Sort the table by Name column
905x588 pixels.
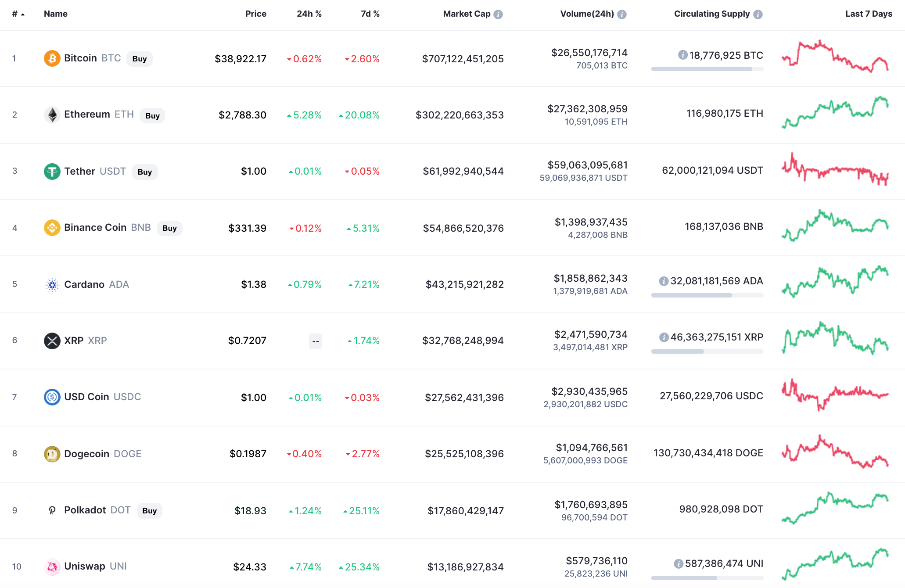(x=56, y=14)
